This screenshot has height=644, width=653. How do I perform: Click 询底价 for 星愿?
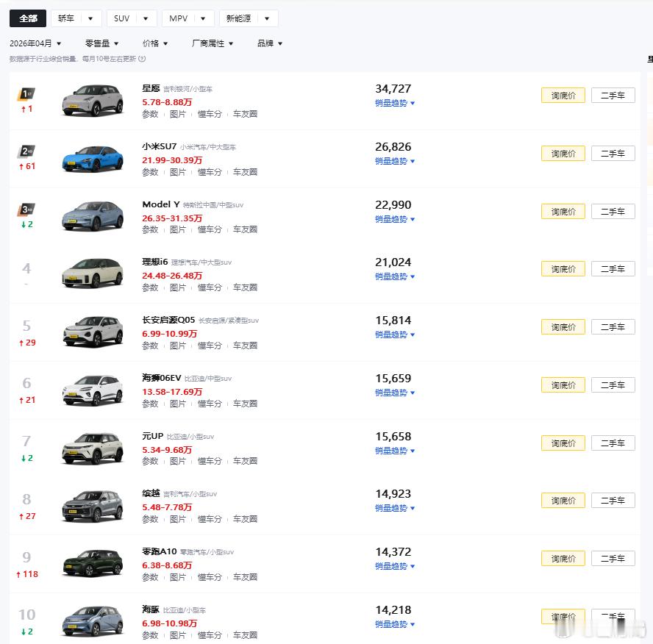click(563, 96)
